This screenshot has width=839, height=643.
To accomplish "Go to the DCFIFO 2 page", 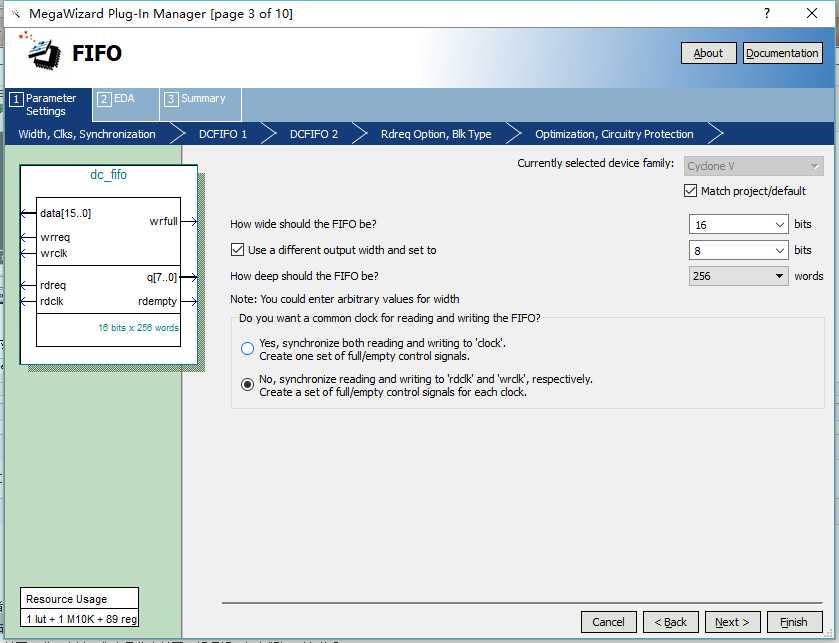I will click(314, 134).
